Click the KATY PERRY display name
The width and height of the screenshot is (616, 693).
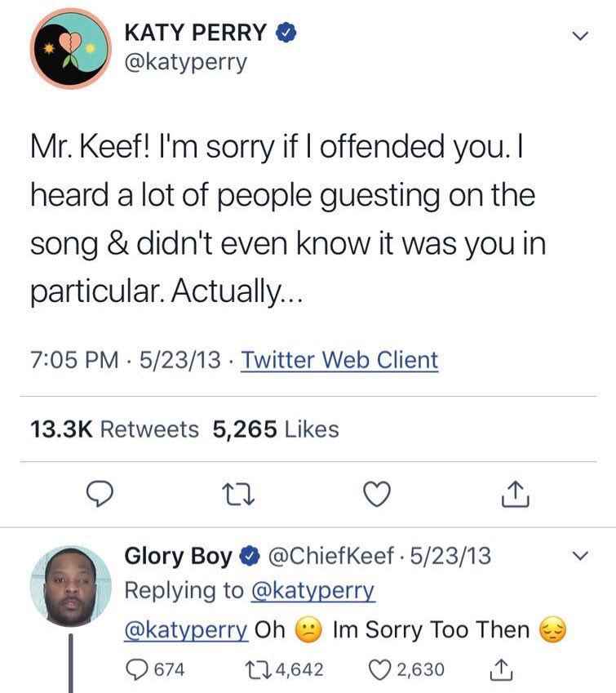196,33
